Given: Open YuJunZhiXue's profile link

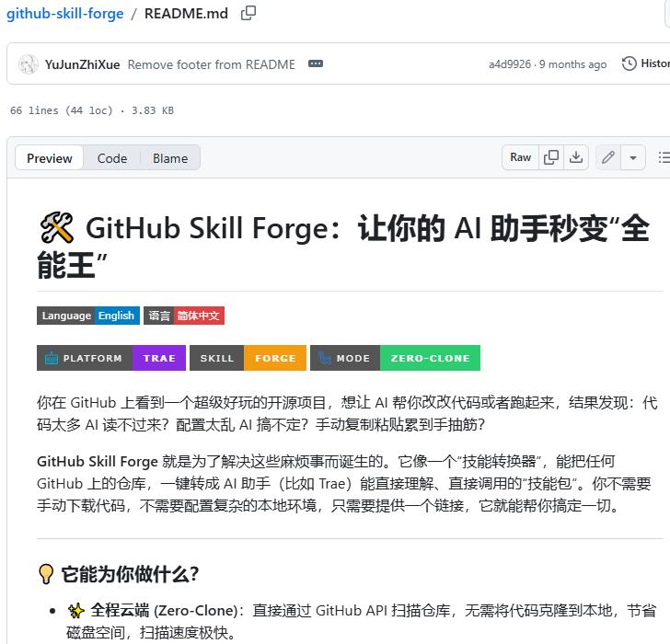Looking at the screenshot, I should tap(82, 64).
